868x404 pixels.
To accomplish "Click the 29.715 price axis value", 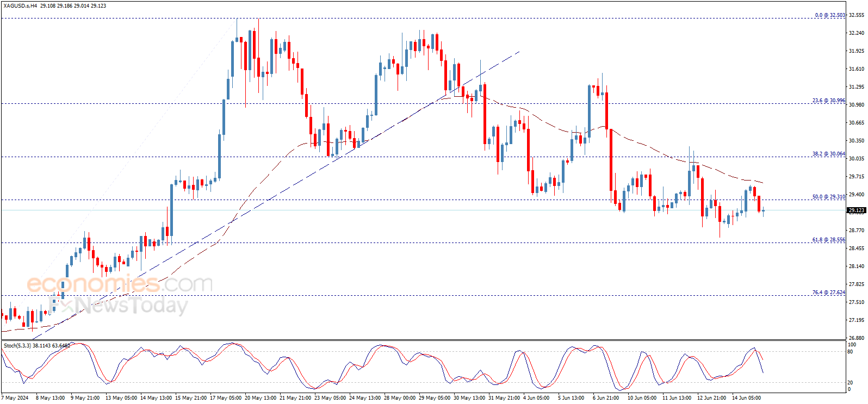I will (x=856, y=177).
